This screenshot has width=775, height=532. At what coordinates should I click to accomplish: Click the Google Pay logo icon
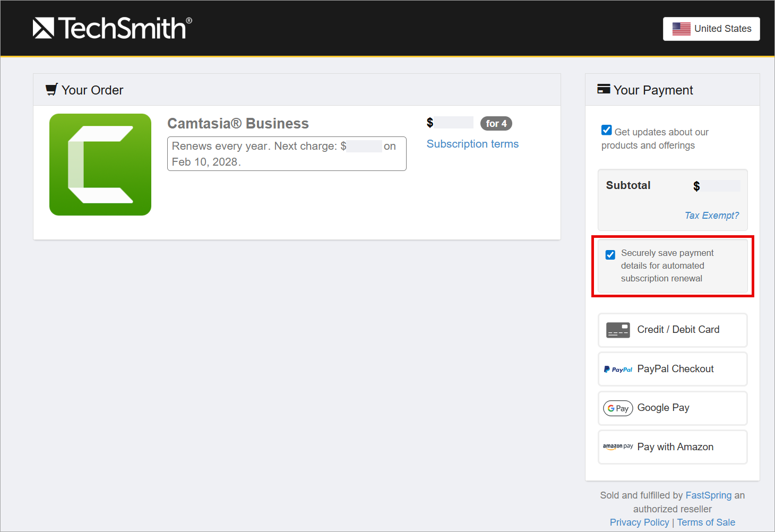tap(618, 408)
